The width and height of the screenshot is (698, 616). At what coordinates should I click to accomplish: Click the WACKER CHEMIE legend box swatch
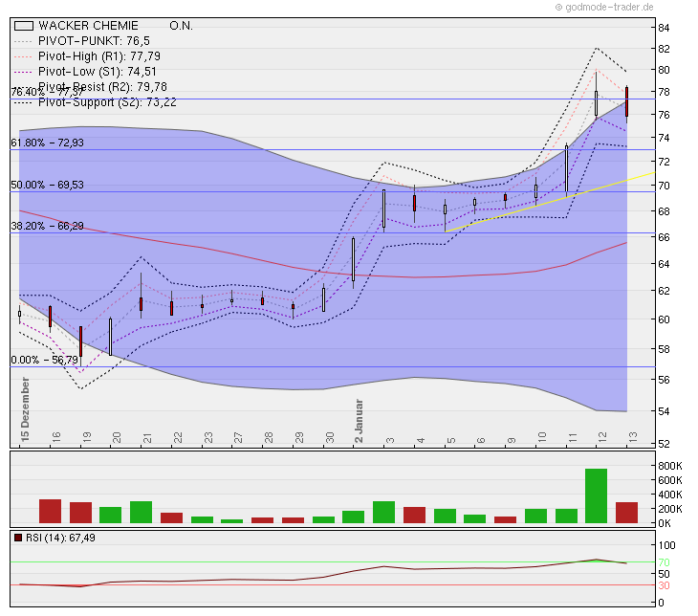(24, 26)
